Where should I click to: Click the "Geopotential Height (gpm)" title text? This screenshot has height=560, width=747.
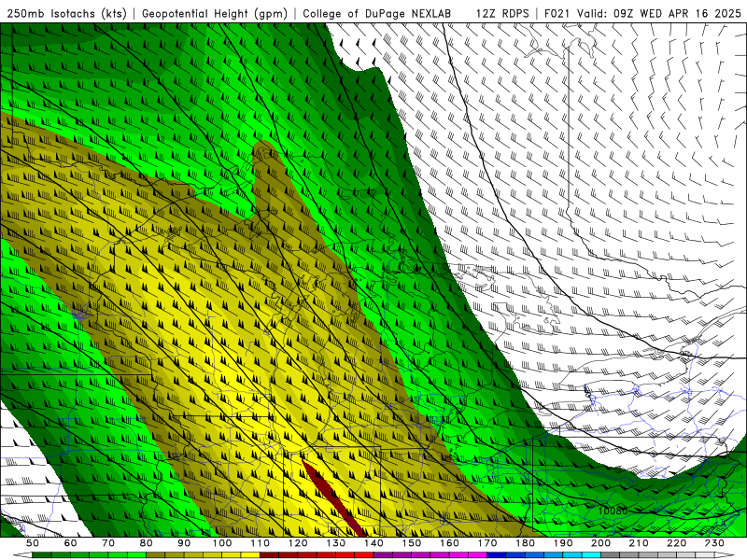[x=215, y=14]
